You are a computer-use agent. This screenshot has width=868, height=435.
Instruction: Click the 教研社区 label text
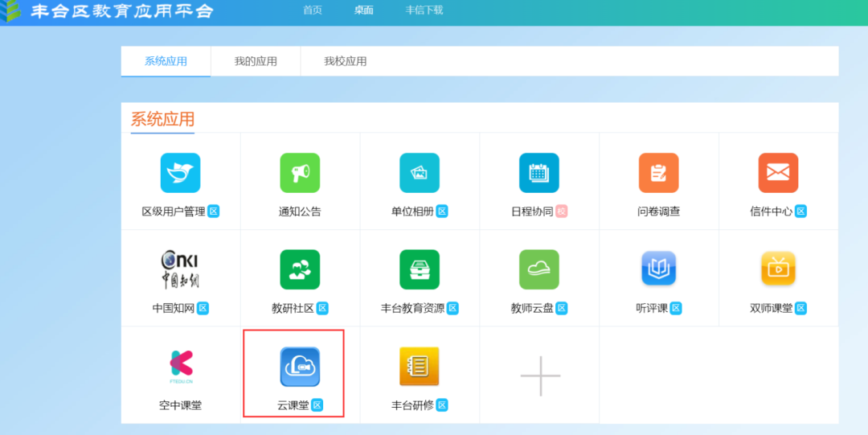coord(293,309)
